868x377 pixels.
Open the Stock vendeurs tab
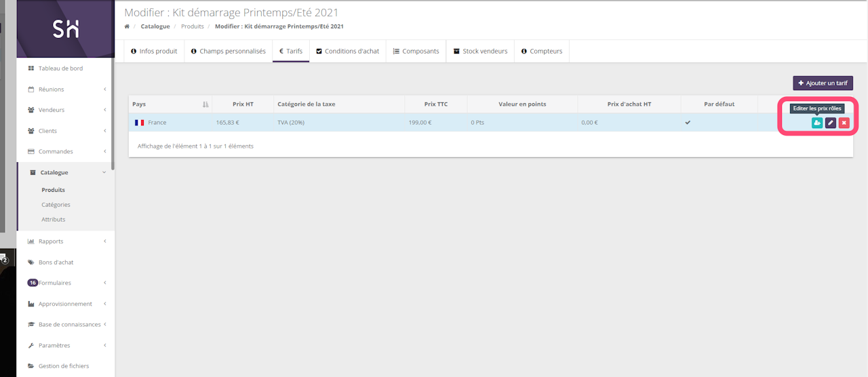pyautogui.click(x=480, y=52)
